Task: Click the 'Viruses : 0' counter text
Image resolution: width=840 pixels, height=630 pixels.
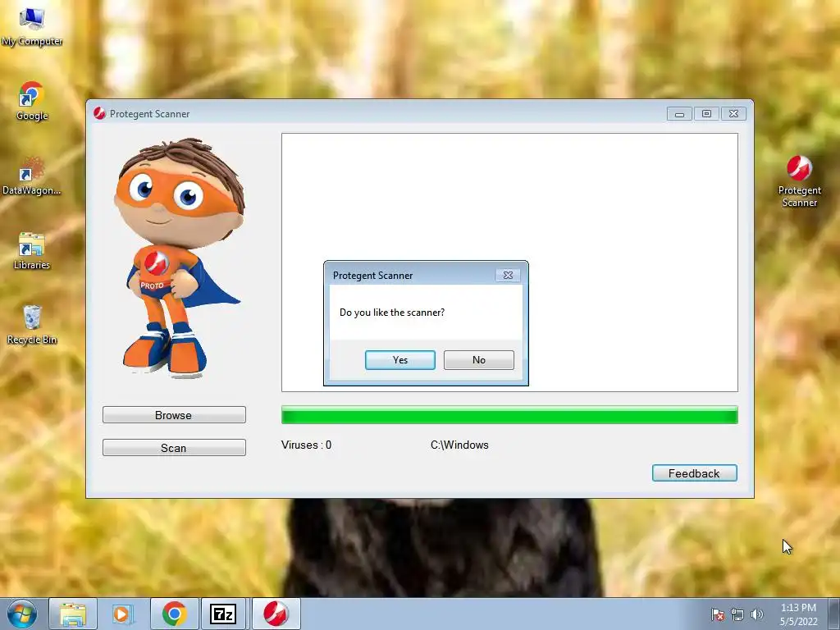Action: click(307, 445)
